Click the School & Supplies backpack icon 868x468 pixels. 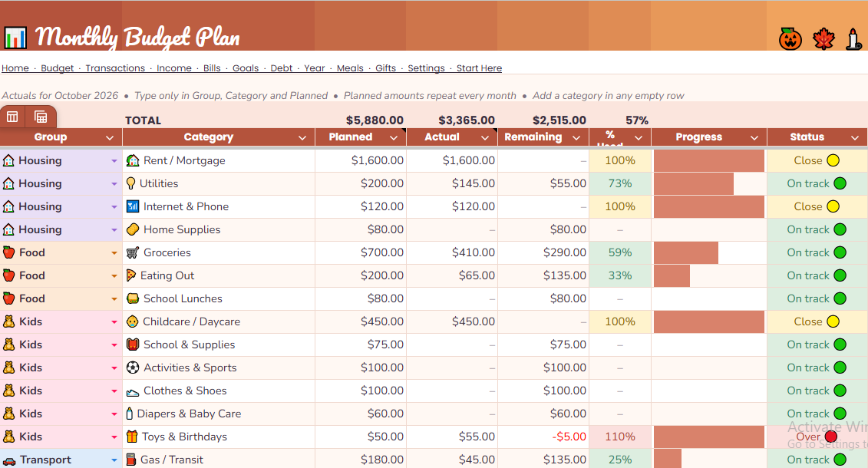[132, 344]
